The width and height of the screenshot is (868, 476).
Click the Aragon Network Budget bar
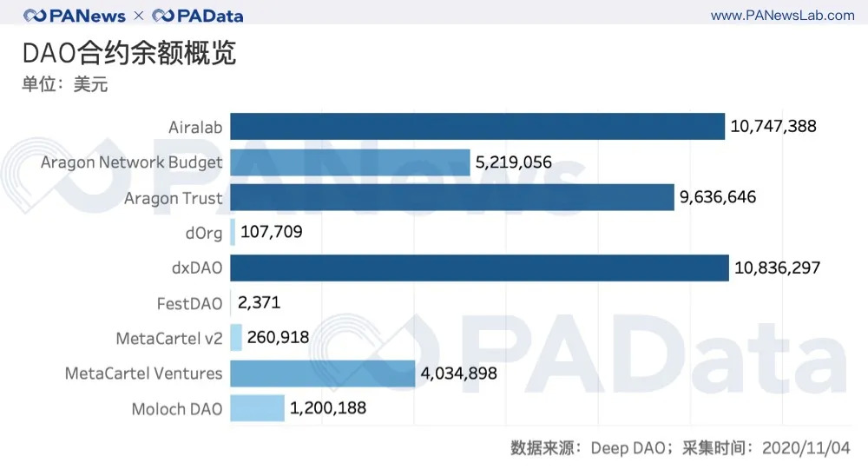pyautogui.click(x=350, y=162)
